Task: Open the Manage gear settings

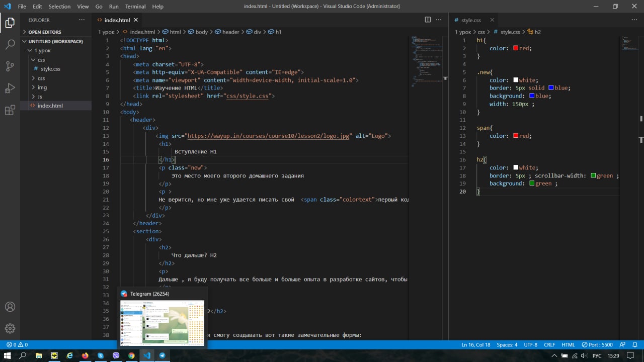Action: point(10,329)
